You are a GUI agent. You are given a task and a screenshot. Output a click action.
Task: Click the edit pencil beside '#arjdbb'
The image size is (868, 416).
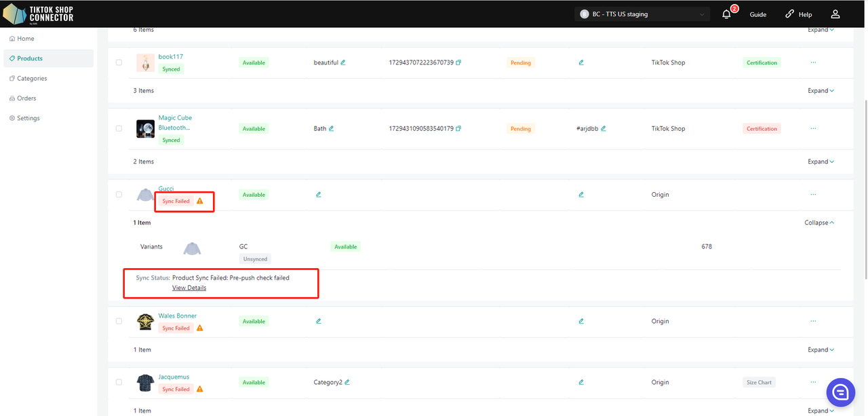point(603,128)
